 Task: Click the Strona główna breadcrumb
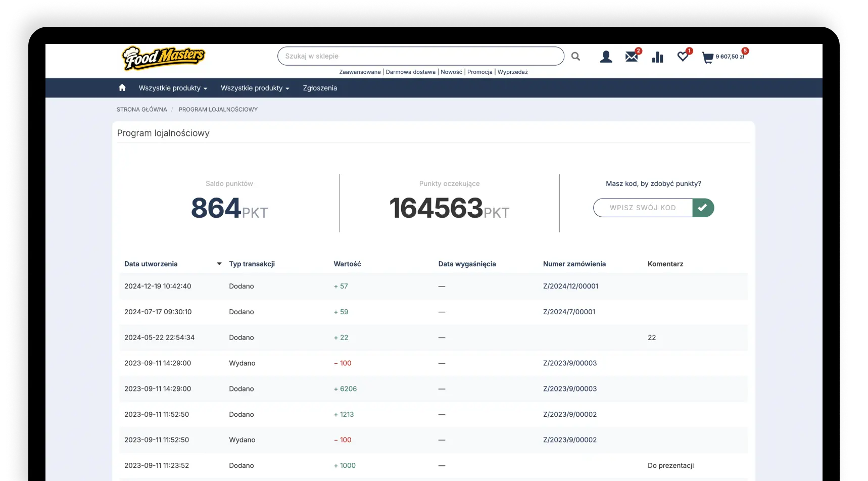coord(141,109)
